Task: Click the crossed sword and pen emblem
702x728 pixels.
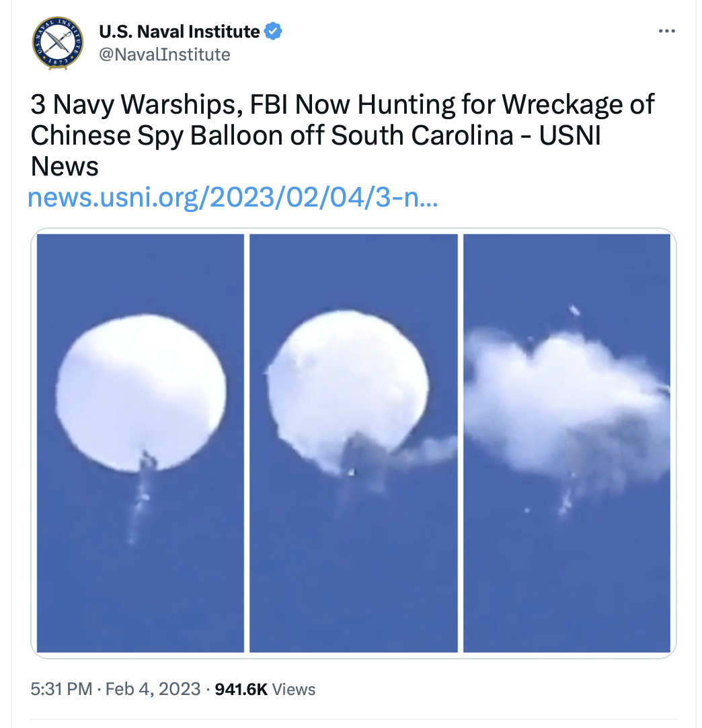Action: (58, 42)
